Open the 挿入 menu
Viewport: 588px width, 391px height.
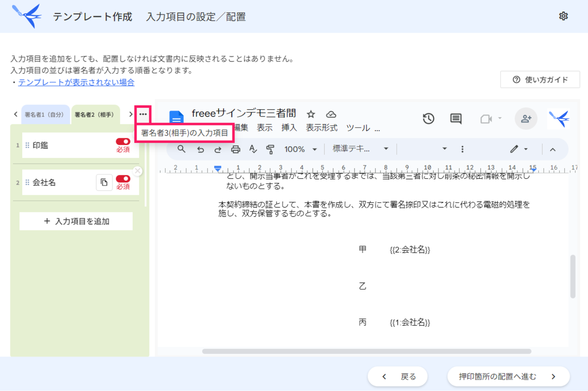tap(289, 128)
